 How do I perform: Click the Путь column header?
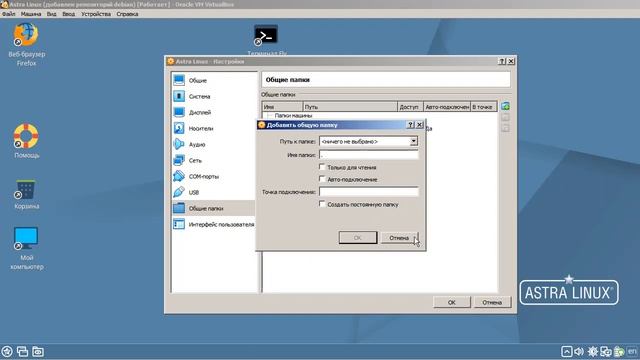pos(350,107)
